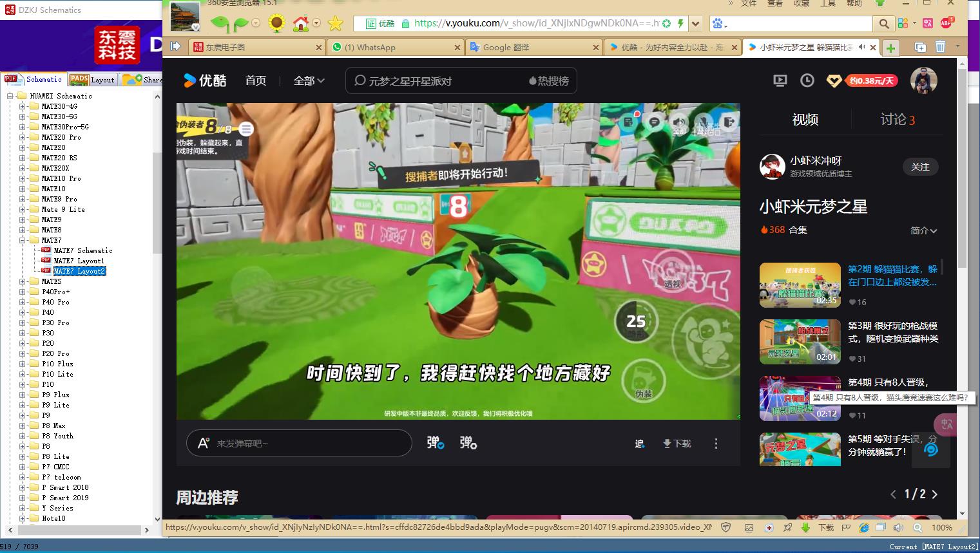Click the 关注 follow button
980x553 pixels.
[920, 167]
